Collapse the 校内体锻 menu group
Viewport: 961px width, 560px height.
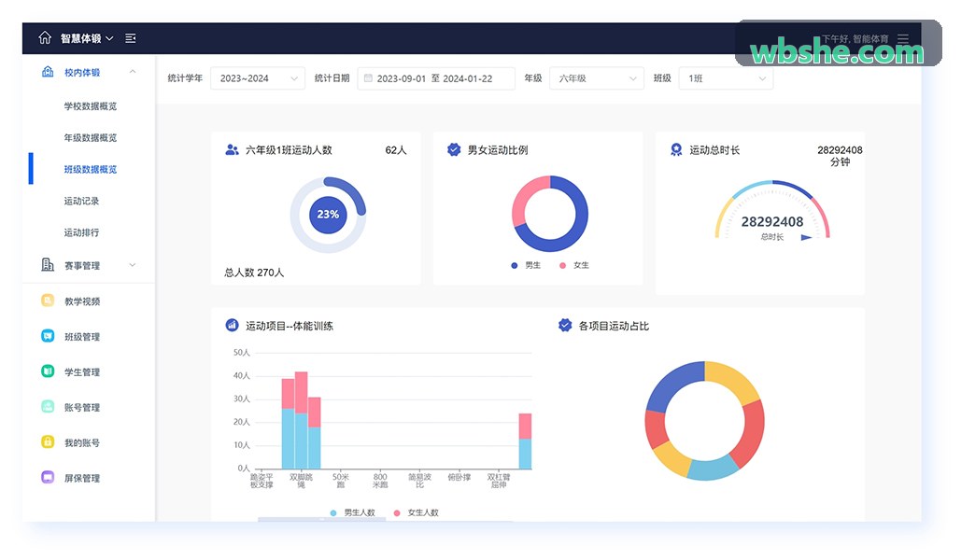click(133, 72)
